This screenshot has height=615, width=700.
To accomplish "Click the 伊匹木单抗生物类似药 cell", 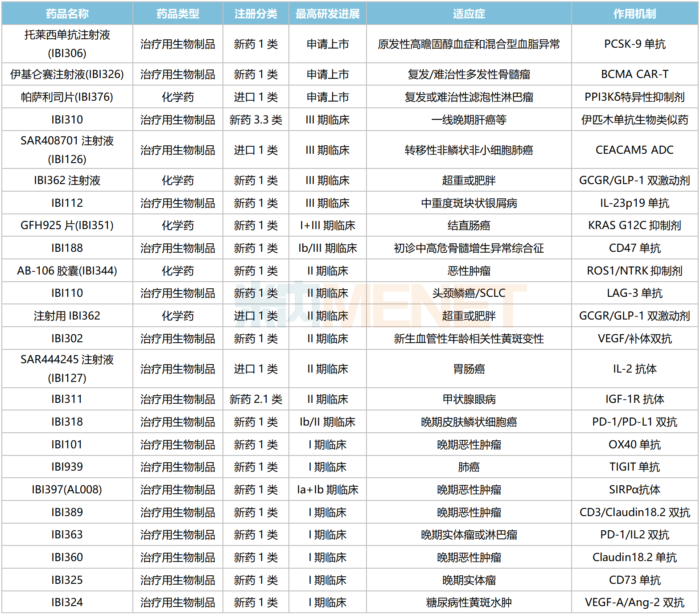I will click(x=635, y=119).
